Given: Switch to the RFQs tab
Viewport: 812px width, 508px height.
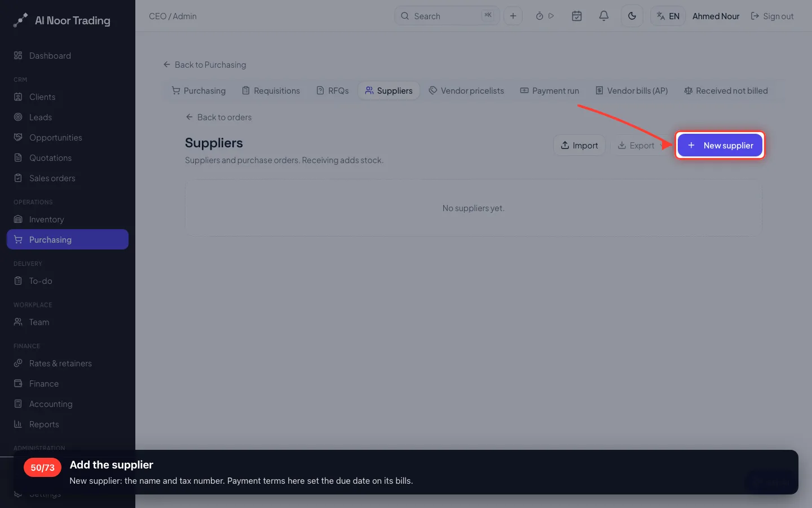Looking at the screenshot, I should (x=333, y=91).
